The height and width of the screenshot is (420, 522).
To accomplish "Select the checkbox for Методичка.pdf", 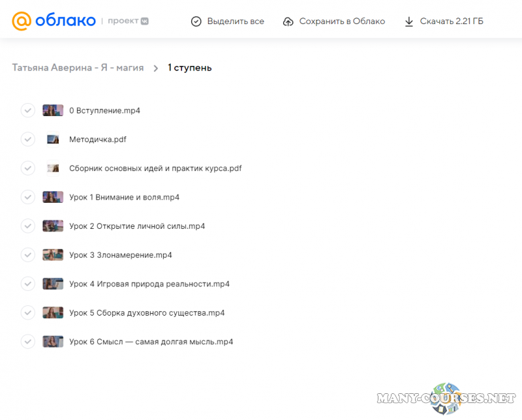I will (28, 139).
